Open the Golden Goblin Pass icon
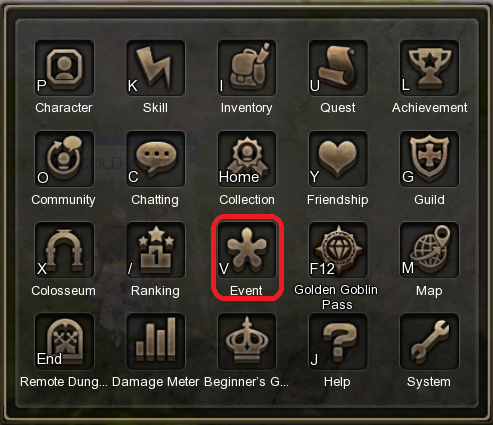493x425 pixels. (x=338, y=250)
